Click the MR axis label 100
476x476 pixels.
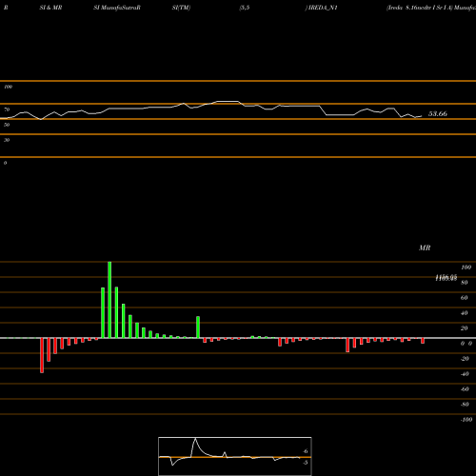[466, 268]
